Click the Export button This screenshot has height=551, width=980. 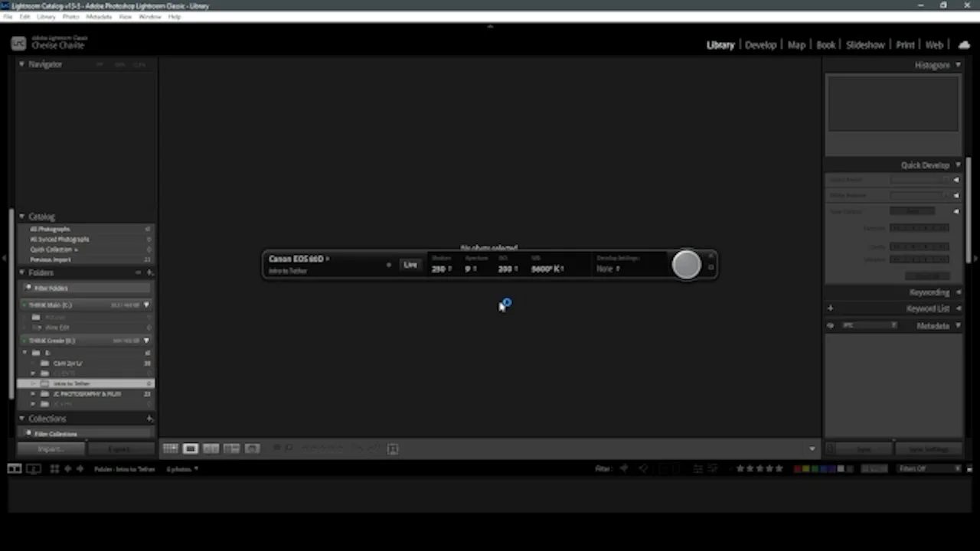click(x=120, y=449)
